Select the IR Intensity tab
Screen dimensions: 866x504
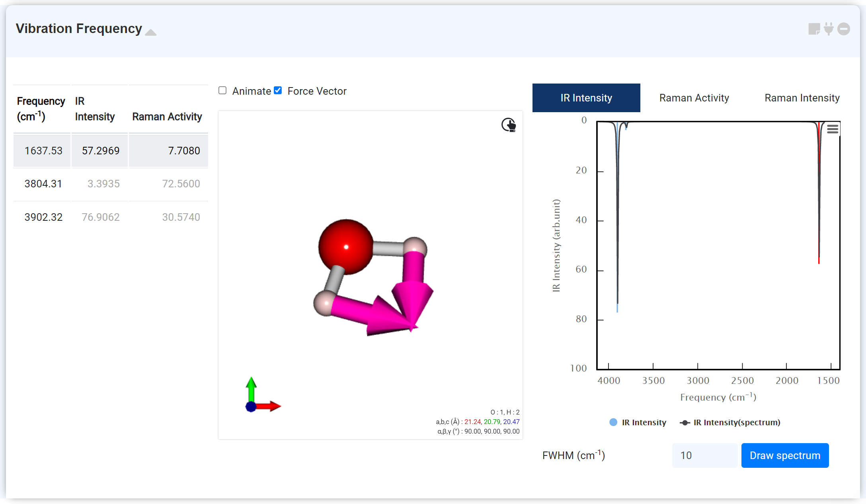586,98
